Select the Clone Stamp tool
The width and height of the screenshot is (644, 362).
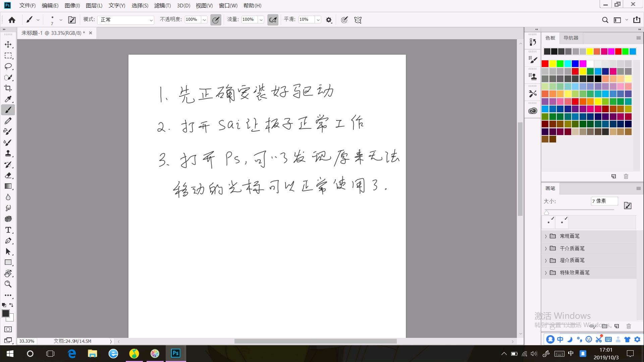coord(8,154)
